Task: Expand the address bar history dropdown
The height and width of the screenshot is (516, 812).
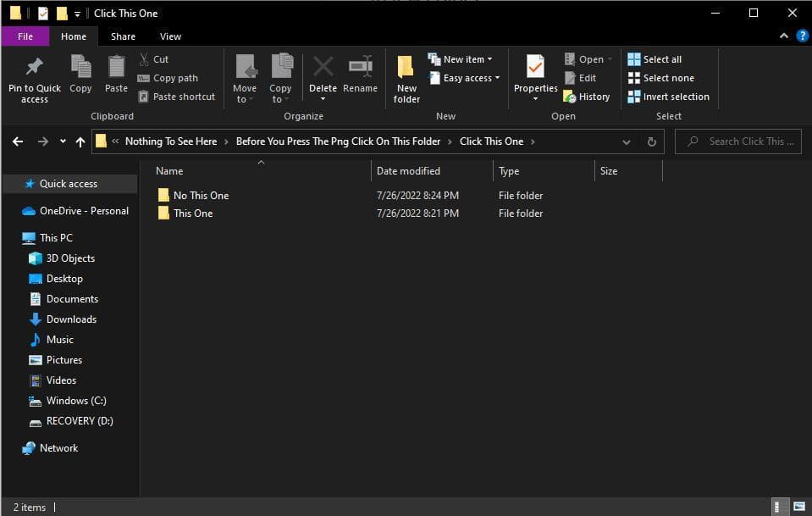Action: 626,142
